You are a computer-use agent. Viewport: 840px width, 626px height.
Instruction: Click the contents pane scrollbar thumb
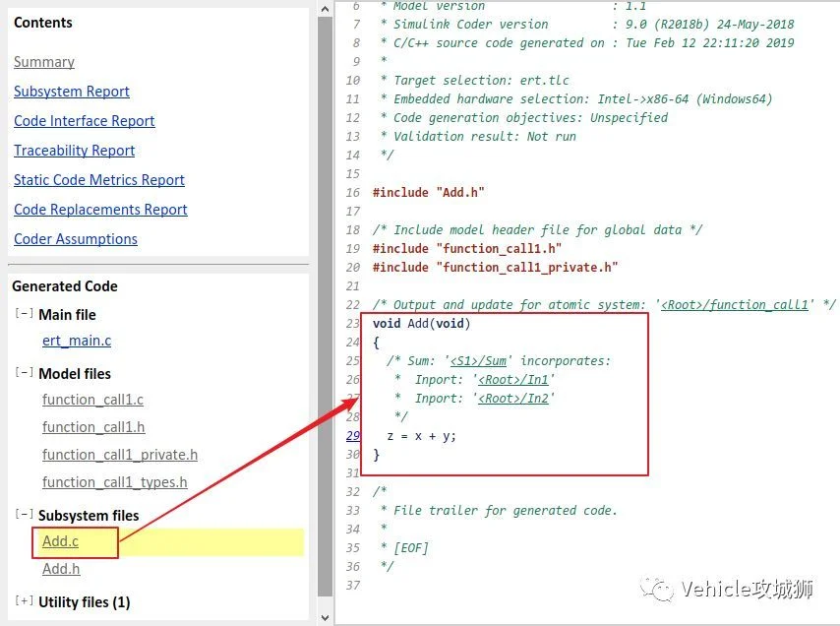(x=325, y=306)
